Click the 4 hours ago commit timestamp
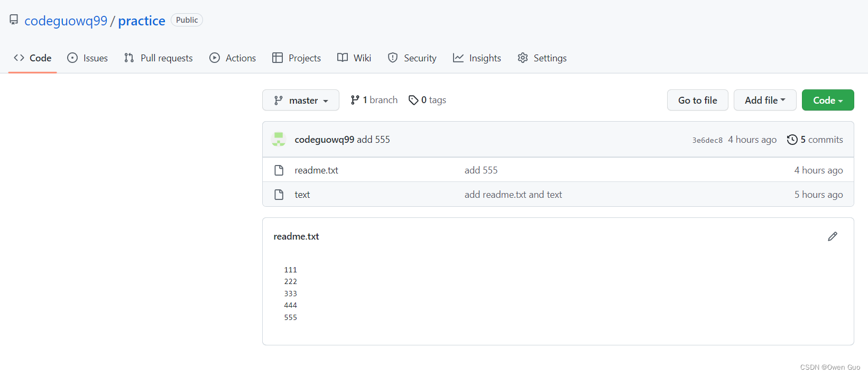Screen dimensions: 868x375 pos(752,140)
